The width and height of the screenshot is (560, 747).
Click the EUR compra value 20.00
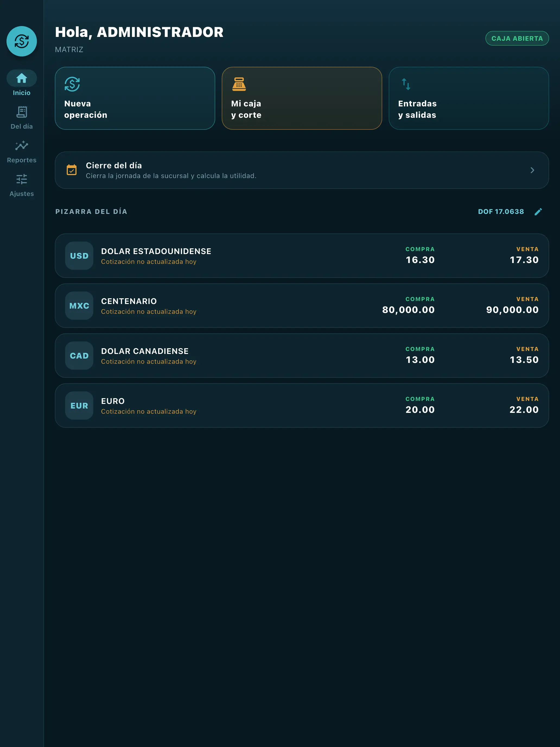(x=420, y=410)
